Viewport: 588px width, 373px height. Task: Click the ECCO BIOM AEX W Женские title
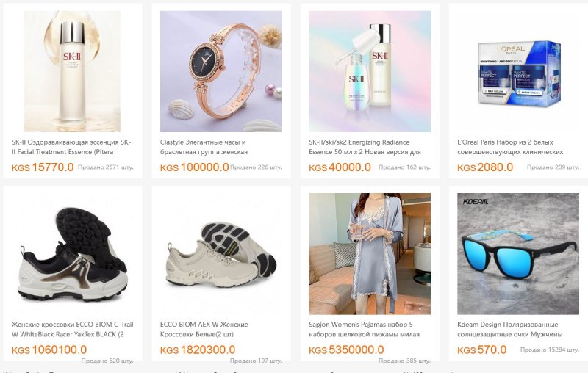pyautogui.click(x=204, y=329)
